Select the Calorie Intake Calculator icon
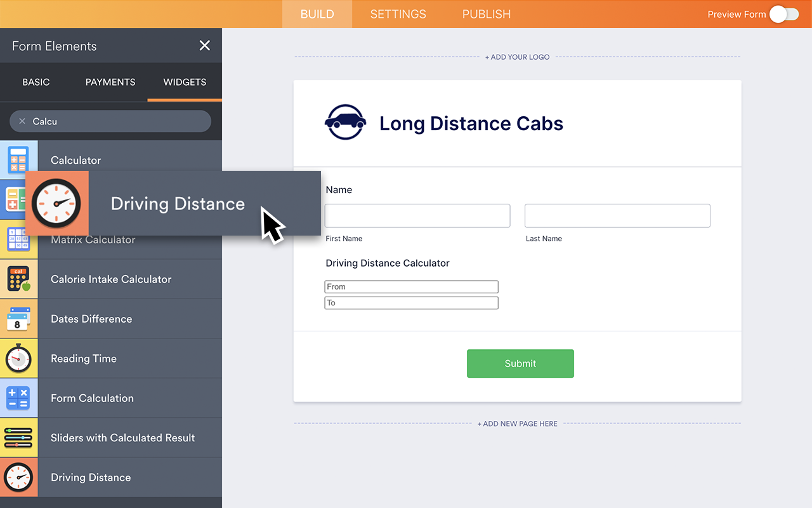The image size is (812, 508). [18, 279]
